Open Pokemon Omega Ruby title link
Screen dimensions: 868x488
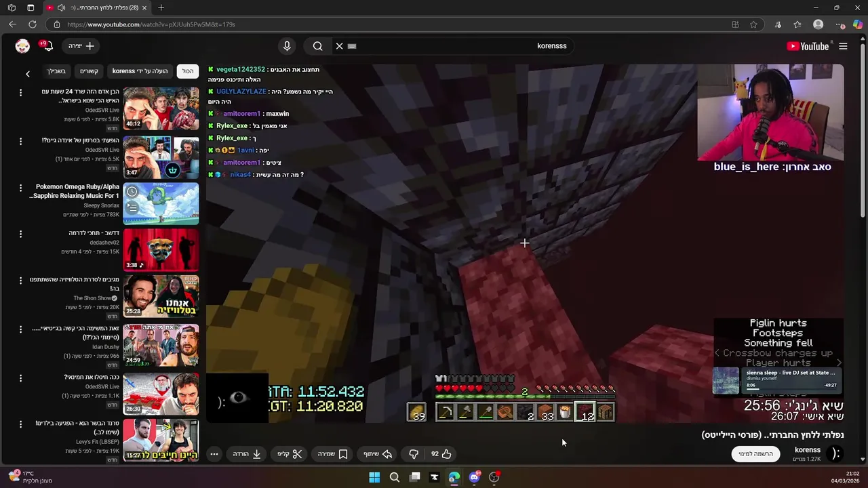pos(74,191)
